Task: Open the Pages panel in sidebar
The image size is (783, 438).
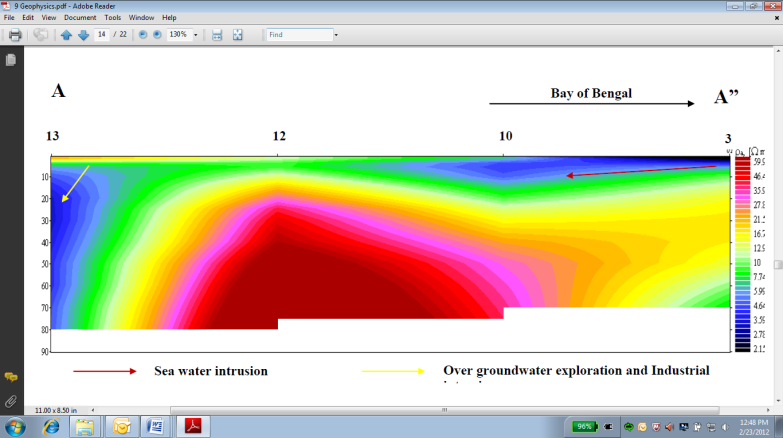Action: click(11, 61)
